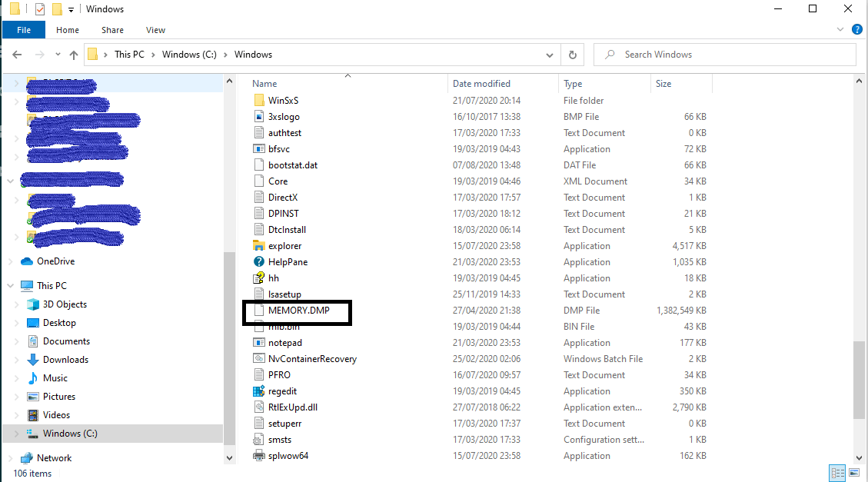
Task: Select the splwow64 application icon
Action: coord(258,455)
